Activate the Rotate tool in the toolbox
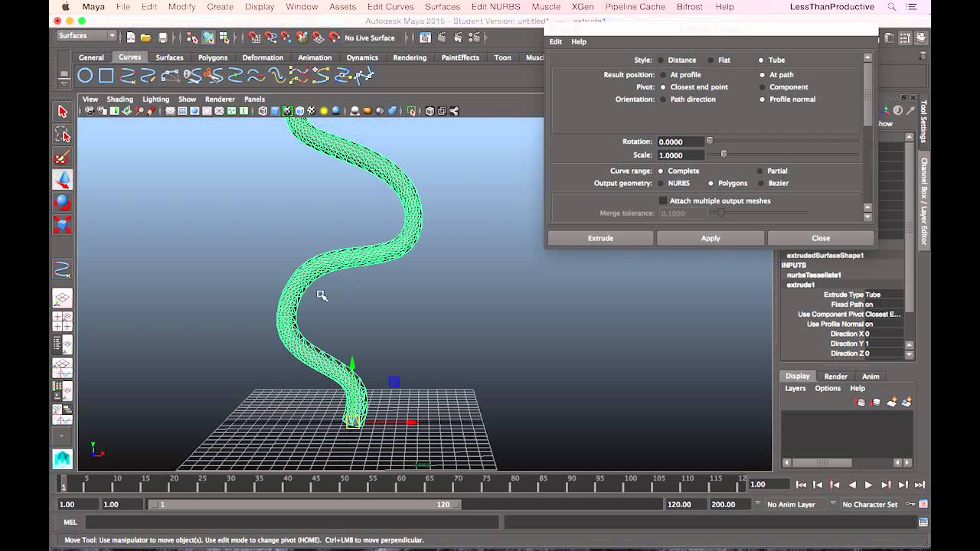980x551 pixels. click(63, 203)
